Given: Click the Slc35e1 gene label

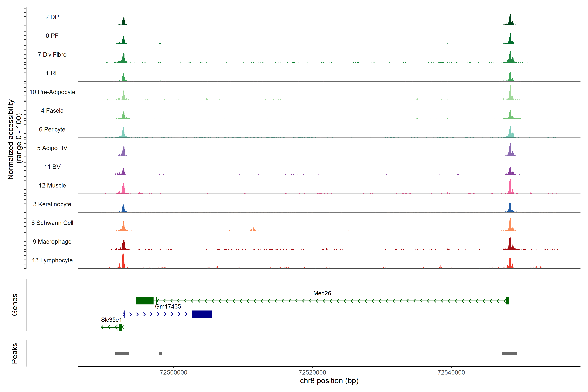Looking at the screenshot, I should (111, 320).
